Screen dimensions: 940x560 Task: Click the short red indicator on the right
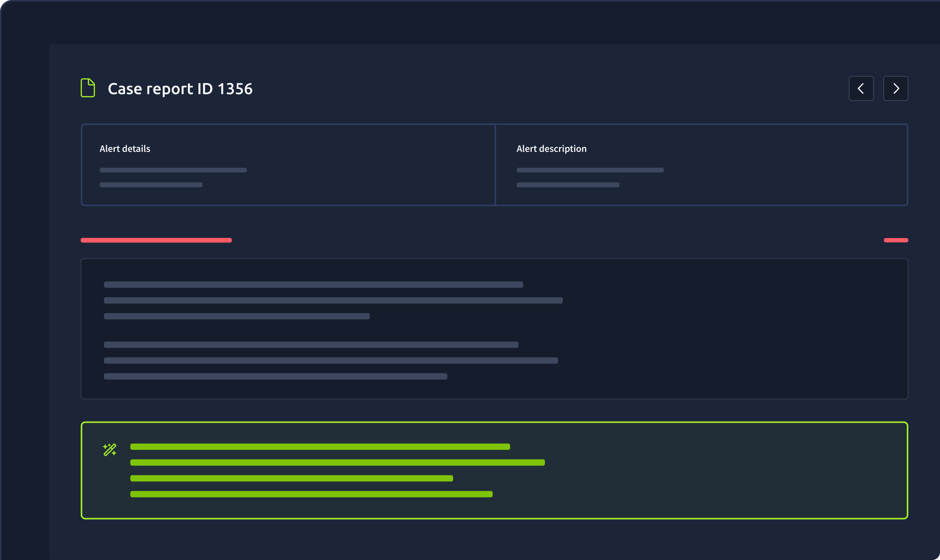click(896, 240)
